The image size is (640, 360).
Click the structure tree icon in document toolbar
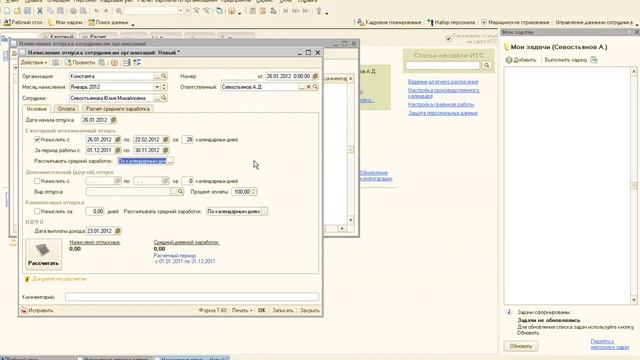tap(137, 62)
